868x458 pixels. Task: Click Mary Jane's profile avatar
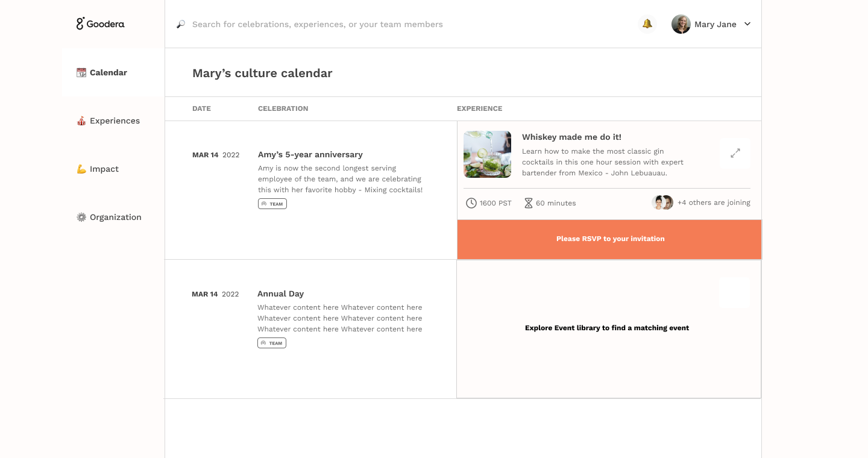tap(681, 24)
